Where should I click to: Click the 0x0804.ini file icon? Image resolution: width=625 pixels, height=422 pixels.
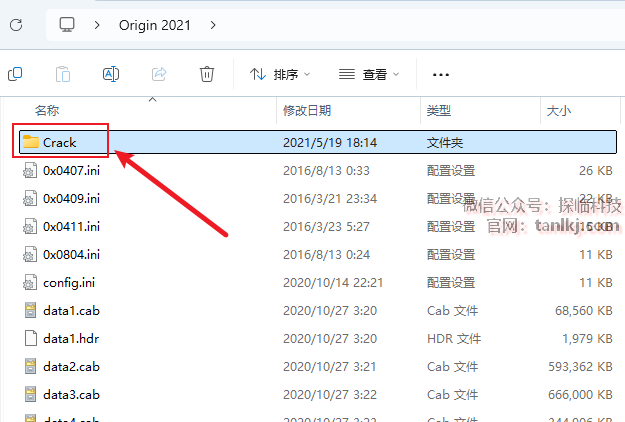point(30,254)
